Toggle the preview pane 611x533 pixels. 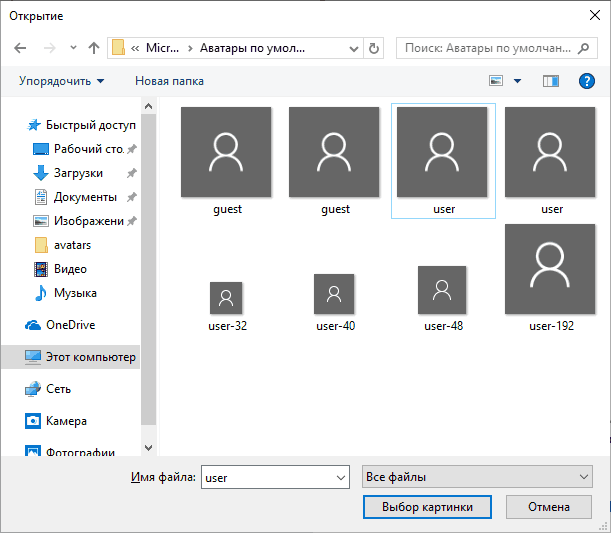point(551,81)
